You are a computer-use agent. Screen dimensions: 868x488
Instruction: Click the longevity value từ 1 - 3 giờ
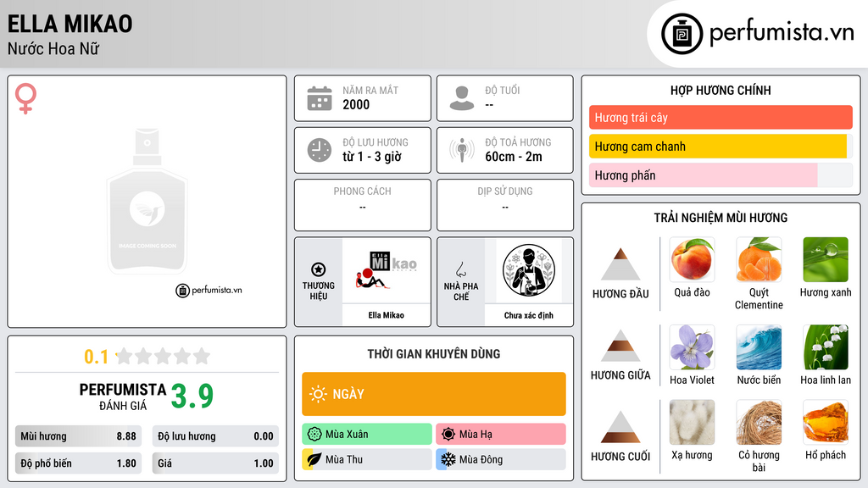point(372,157)
